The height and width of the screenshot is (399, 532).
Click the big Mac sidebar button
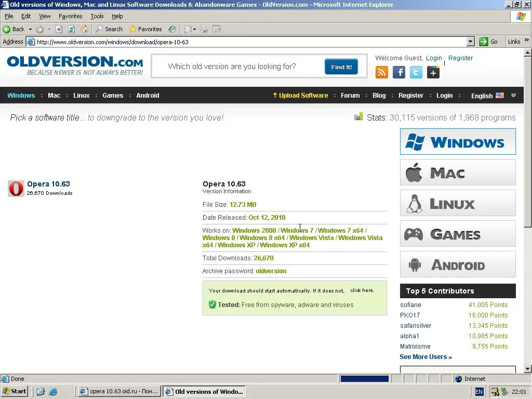pyautogui.click(x=458, y=172)
